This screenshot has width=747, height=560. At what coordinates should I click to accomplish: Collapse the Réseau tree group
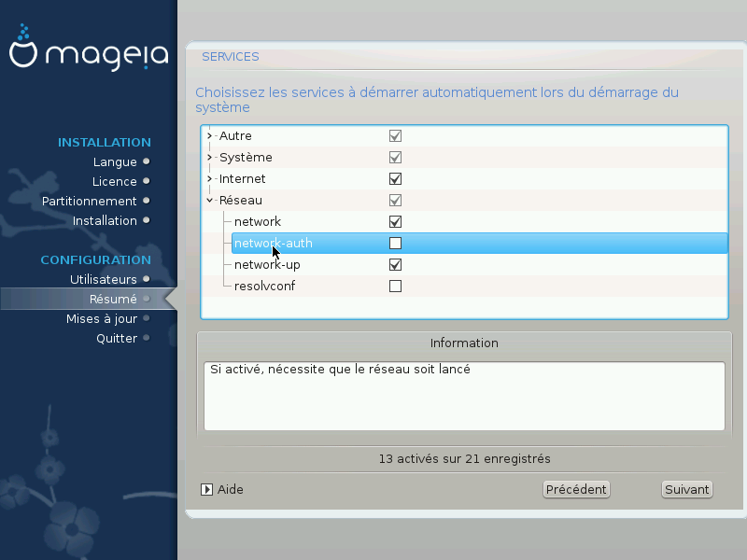tap(209, 201)
